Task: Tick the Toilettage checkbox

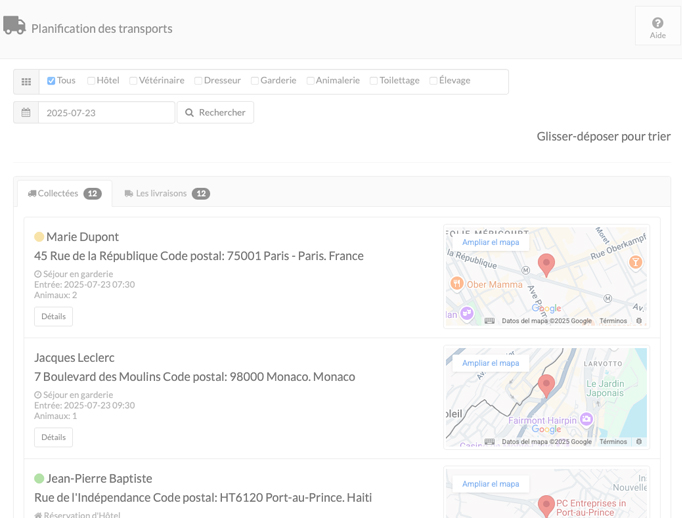Action: [x=373, y=81]
